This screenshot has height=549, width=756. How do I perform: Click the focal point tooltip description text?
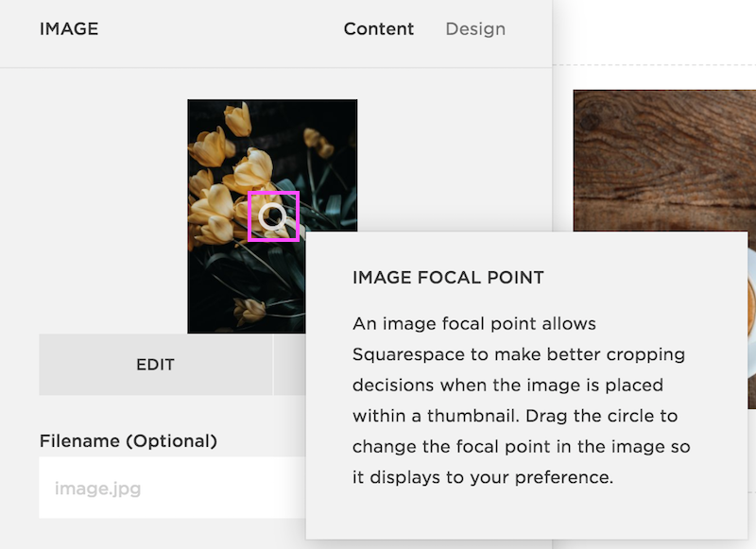tap(522, 400)
